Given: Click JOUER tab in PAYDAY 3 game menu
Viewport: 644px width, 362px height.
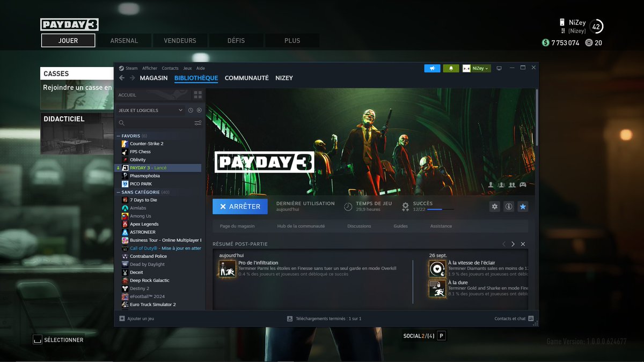Looking at the screenshot, I should click(x=68, y=40).
